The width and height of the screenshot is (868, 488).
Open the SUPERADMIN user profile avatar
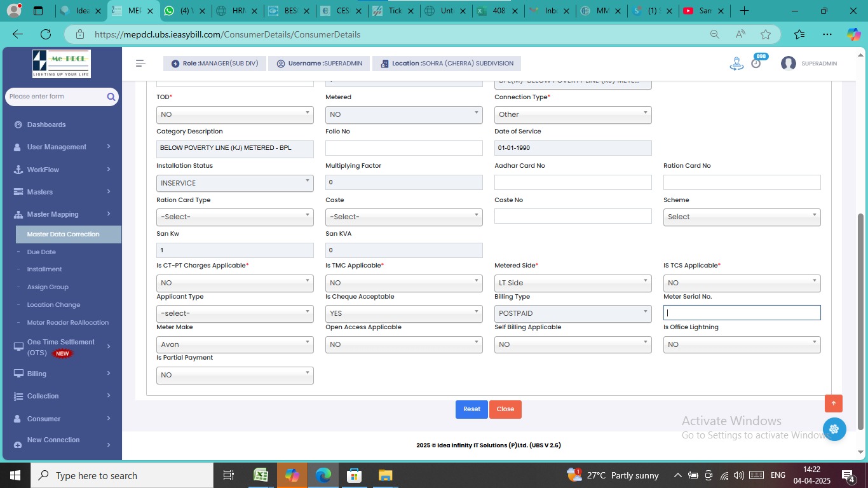(x=788, y=64)
